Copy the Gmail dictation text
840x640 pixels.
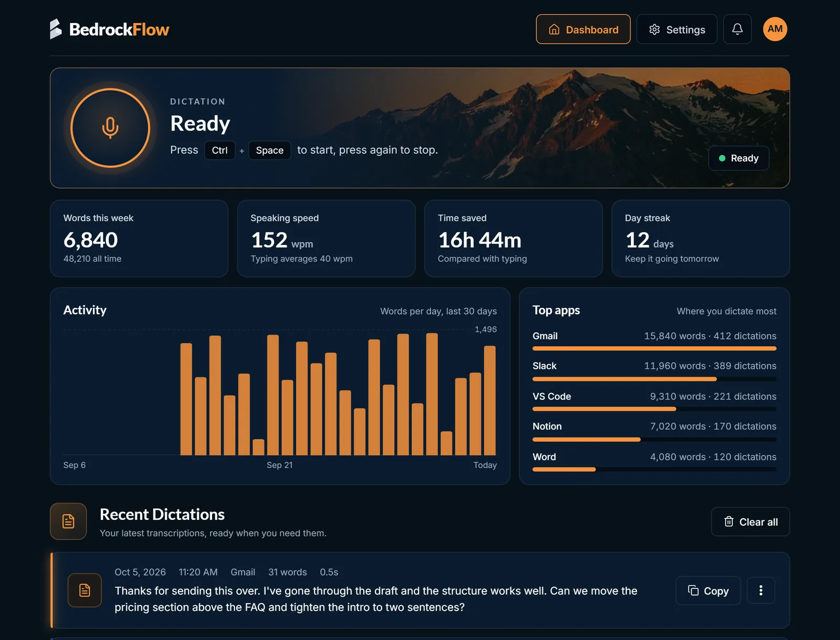[708, 591]
